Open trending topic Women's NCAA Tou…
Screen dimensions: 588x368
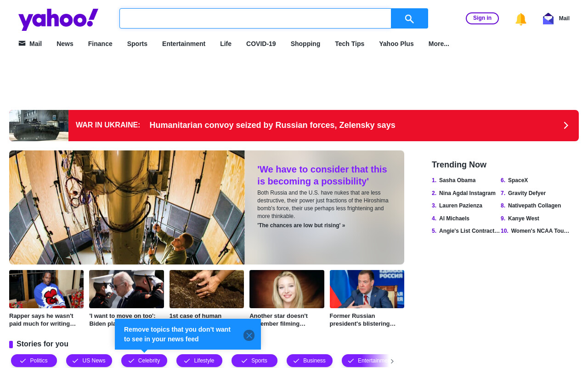click(x=540, y=231)
